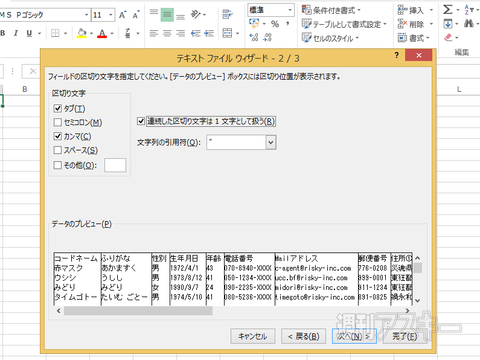Align text left in the ribbon
Screen dimensions: 480x360
click(x=154, y=33)
